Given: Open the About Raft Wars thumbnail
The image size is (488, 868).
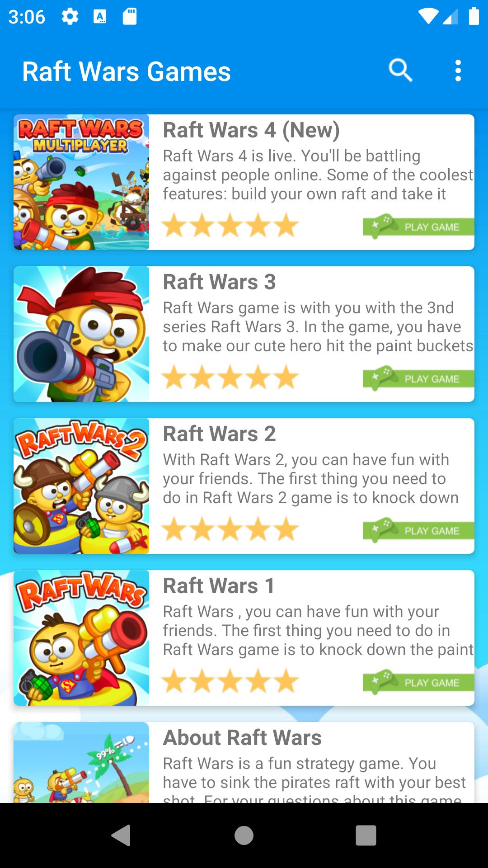Looking at the screenshot, I should (x=81, y=762).
